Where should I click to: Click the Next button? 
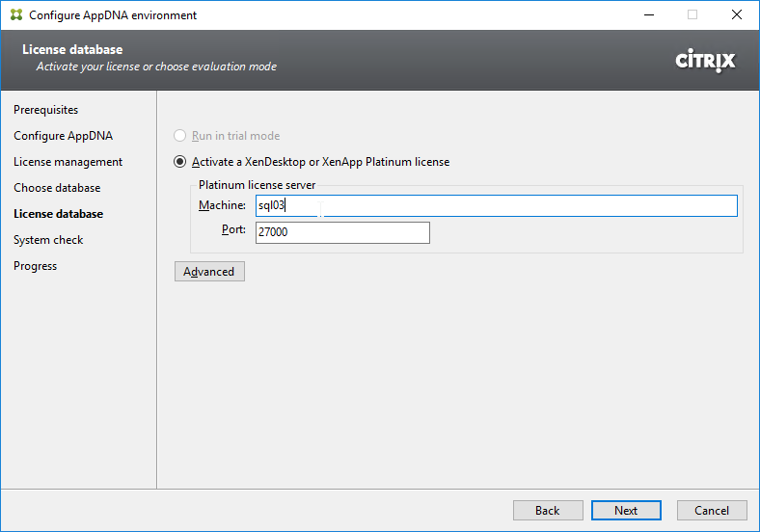coord(626,510)
